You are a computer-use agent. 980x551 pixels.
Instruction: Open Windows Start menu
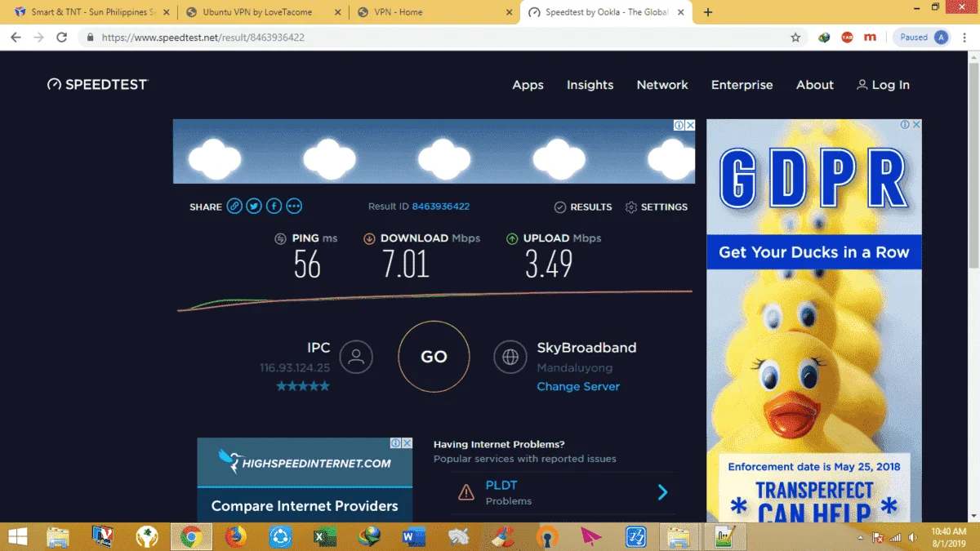[x=16, y=536]
